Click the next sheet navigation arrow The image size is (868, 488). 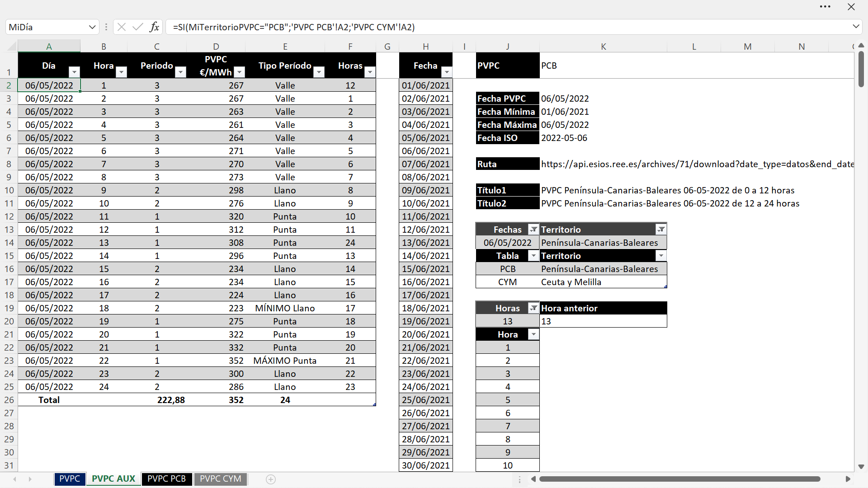click(30, 479)
